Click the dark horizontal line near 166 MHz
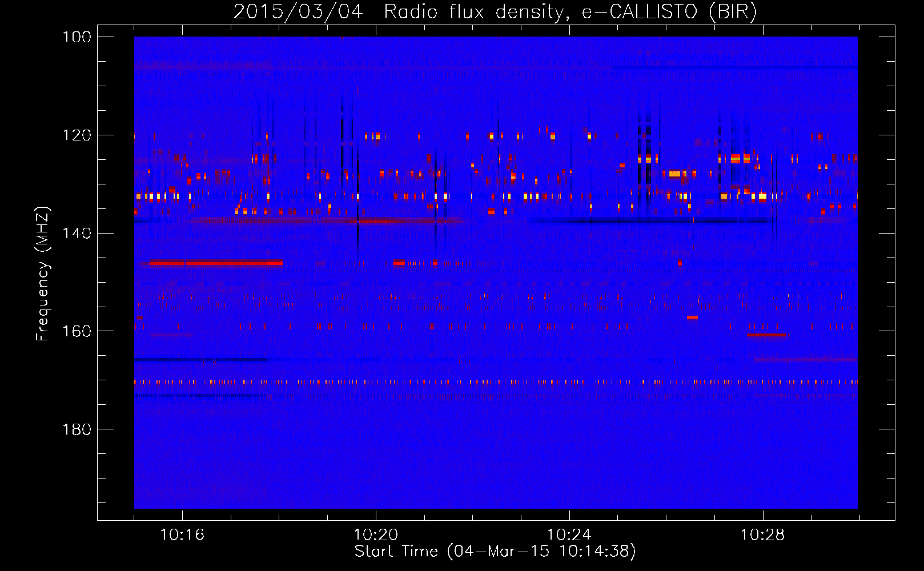Viewport: 924px width, 571px height. (x=201, y=360)
